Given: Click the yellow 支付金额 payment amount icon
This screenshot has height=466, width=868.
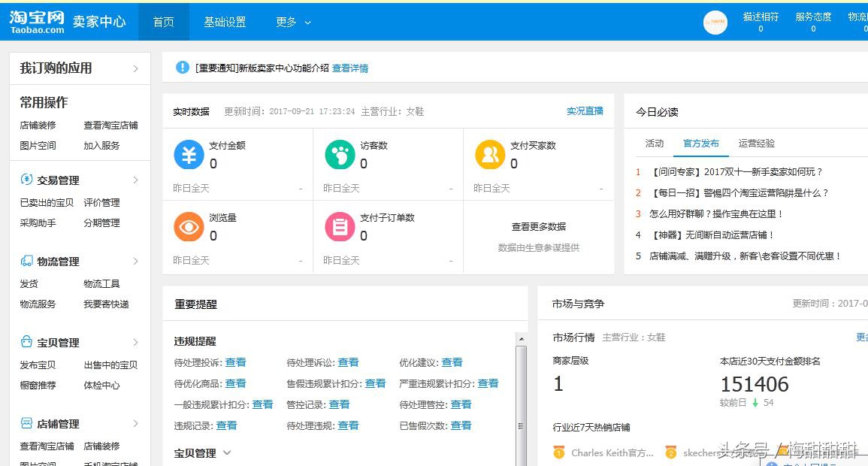Looking at the screenshot, I should point(189,155).
